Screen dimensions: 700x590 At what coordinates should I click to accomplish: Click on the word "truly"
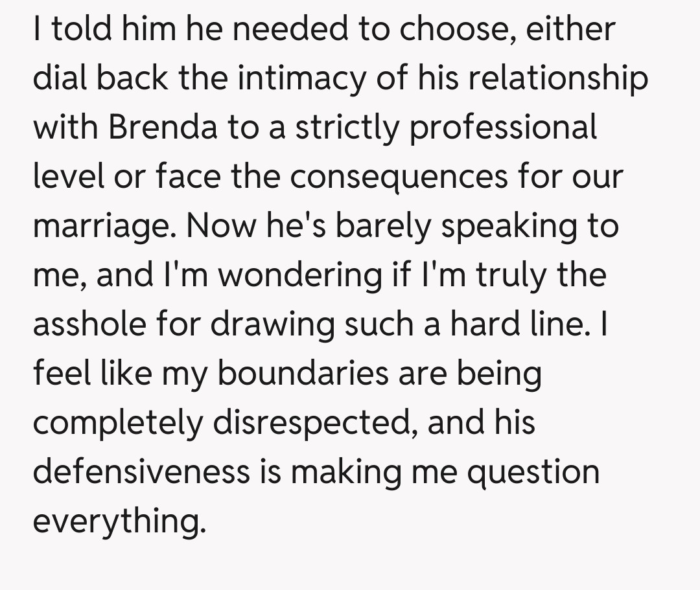pos(509,275)
